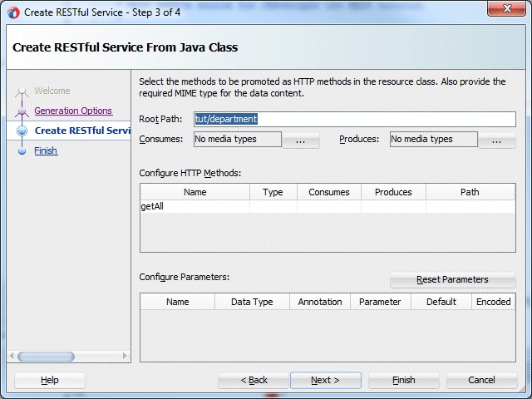Viewport: 532px width, 399px height.
Task: Click the Produces cell for getAll
Action: coord(393,206)
